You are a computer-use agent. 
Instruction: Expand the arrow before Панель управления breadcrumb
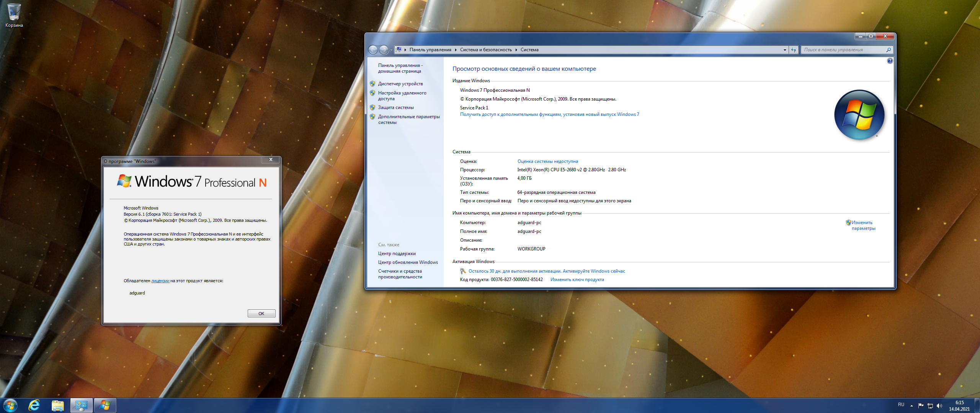coord(405,50)
